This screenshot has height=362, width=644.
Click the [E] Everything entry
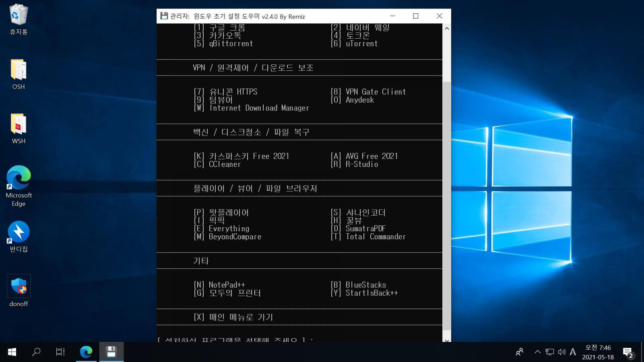click(x=221, y=228)
